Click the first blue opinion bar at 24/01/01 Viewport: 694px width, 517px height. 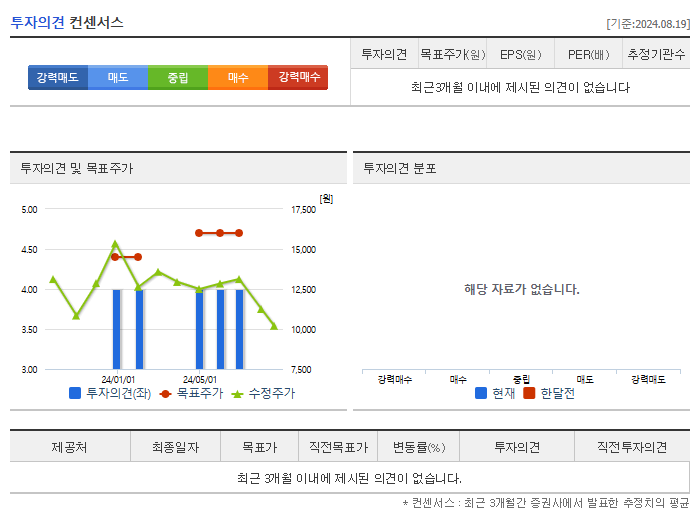pyautogui.click(x=117, y=329)
